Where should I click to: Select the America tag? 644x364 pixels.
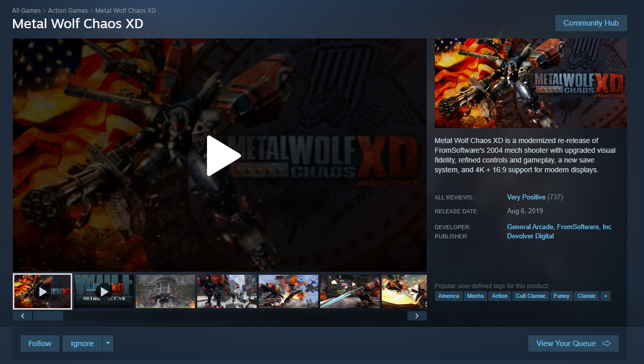point(449,296)
